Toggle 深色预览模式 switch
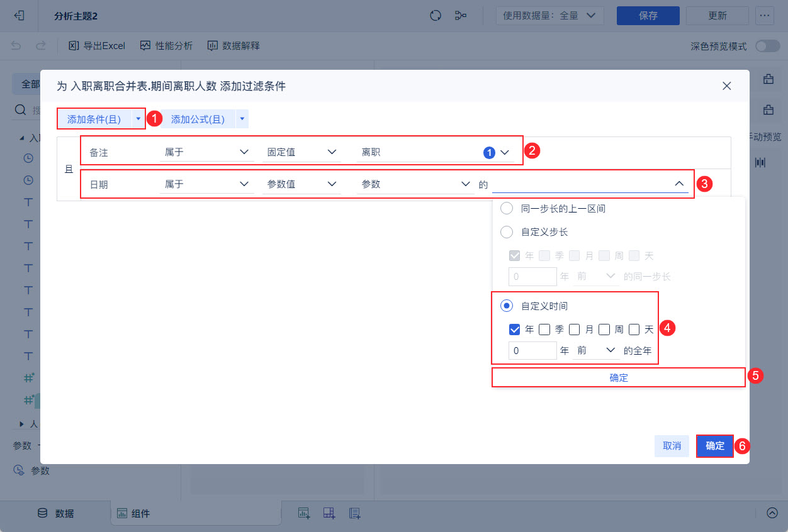This screenshot has width=788, height=532. pyautogui.click(x=767, y=46)
